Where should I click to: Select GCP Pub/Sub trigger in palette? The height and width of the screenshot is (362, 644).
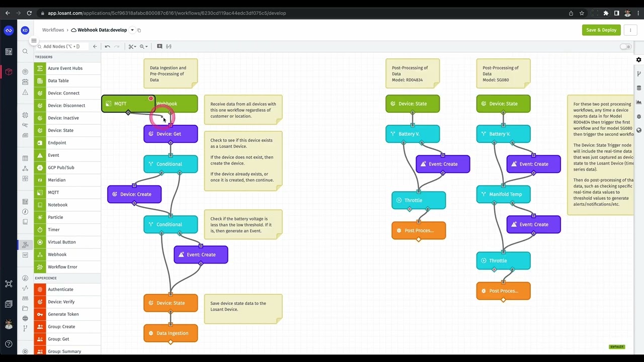(x=67, y=167)
